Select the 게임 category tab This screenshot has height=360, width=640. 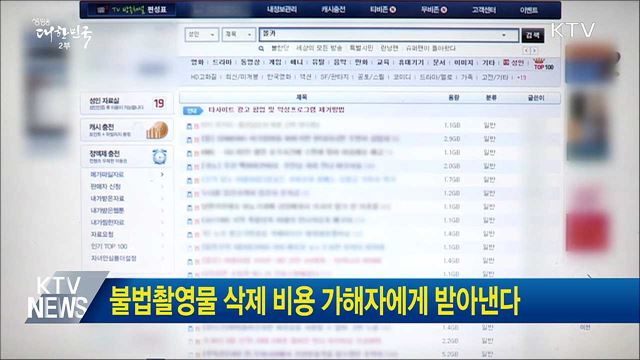tap(275, 62)
